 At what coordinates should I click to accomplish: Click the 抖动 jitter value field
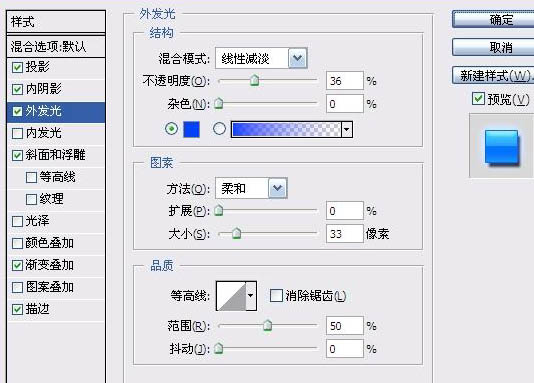[x=345, y=348]
